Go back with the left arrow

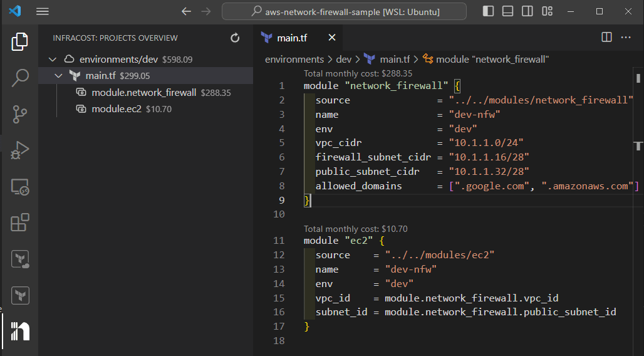(187, 11)
